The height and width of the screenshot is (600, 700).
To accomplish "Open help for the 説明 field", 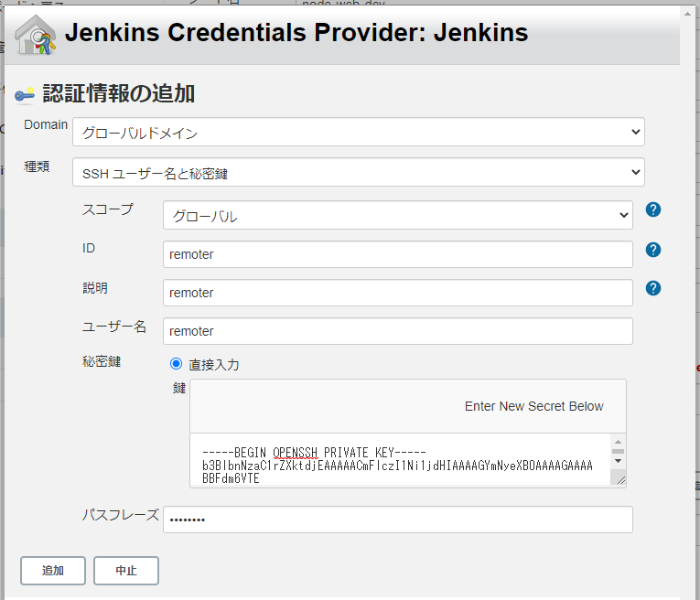I will coord(652,288).
